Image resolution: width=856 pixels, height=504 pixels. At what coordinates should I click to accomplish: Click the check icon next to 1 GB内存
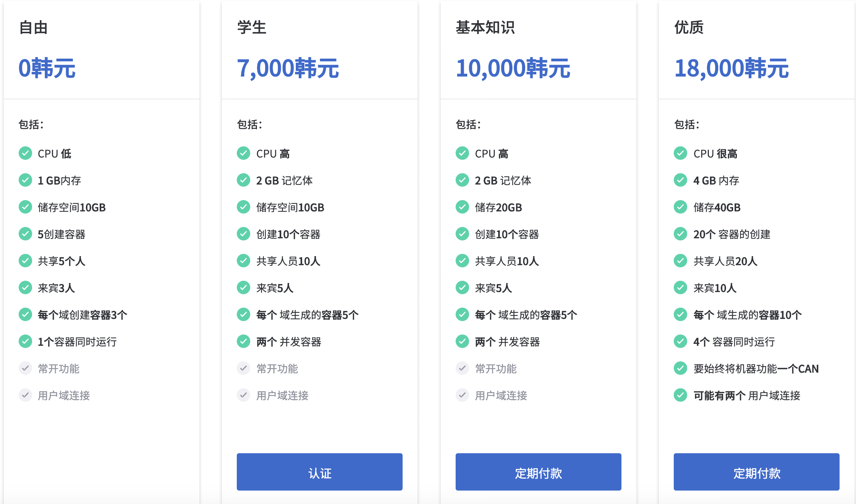25,180
